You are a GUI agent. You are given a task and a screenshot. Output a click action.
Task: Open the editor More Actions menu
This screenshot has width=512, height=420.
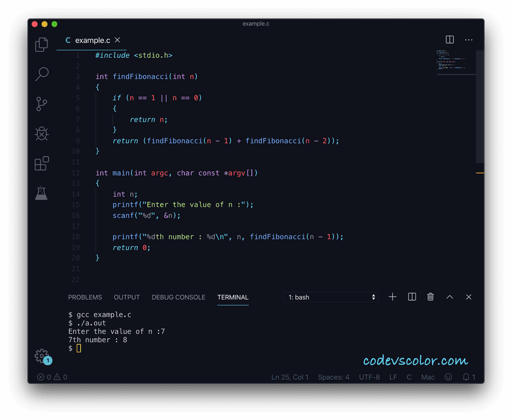pyautogui.click(x=468, y=39)
